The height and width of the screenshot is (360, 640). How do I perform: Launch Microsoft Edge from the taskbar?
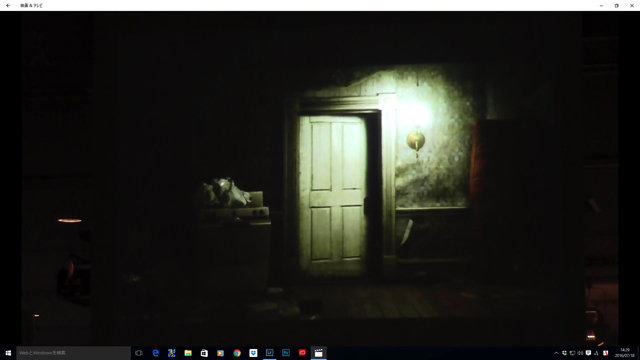pyautogui.click(x=156, y=353)
